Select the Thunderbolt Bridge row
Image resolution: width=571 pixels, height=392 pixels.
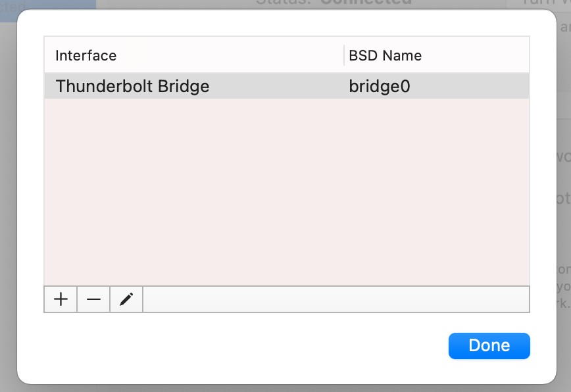coord(132,86)
